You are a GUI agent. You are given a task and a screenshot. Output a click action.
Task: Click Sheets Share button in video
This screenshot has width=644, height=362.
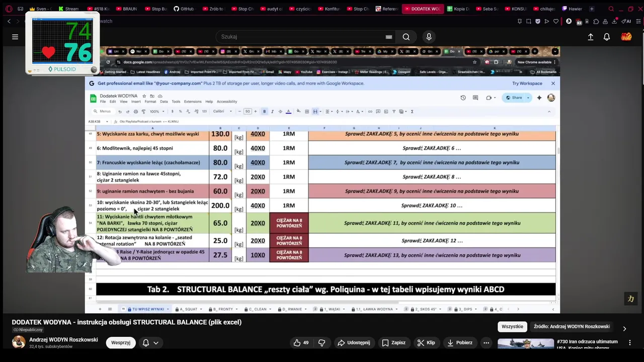click(514, 98)
